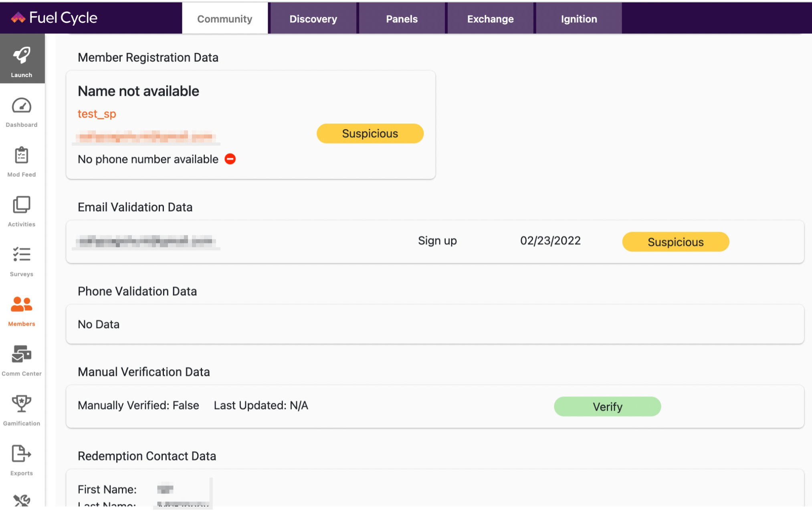
Task: Click the Redemption Contact Data heading
Action: [x=147, y=456]
